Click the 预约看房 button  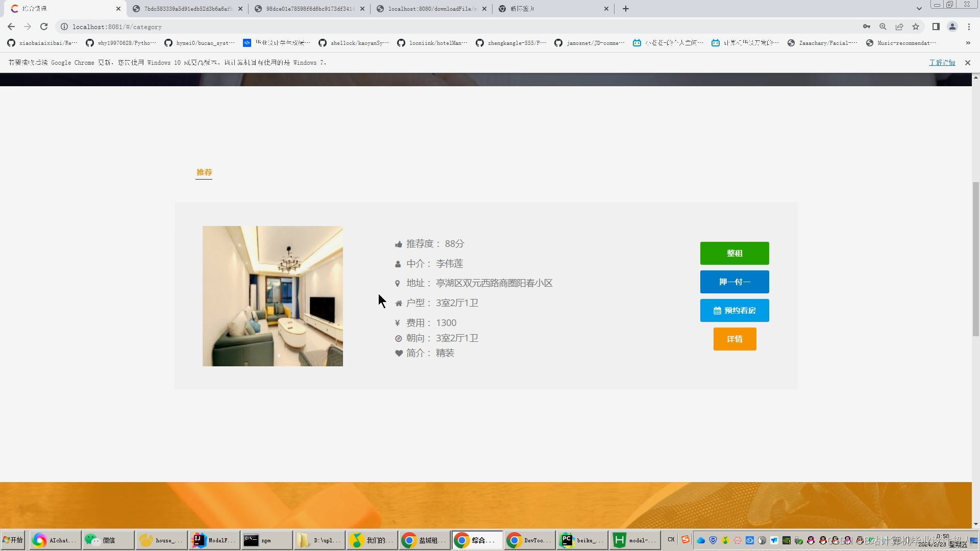(734, 310)
